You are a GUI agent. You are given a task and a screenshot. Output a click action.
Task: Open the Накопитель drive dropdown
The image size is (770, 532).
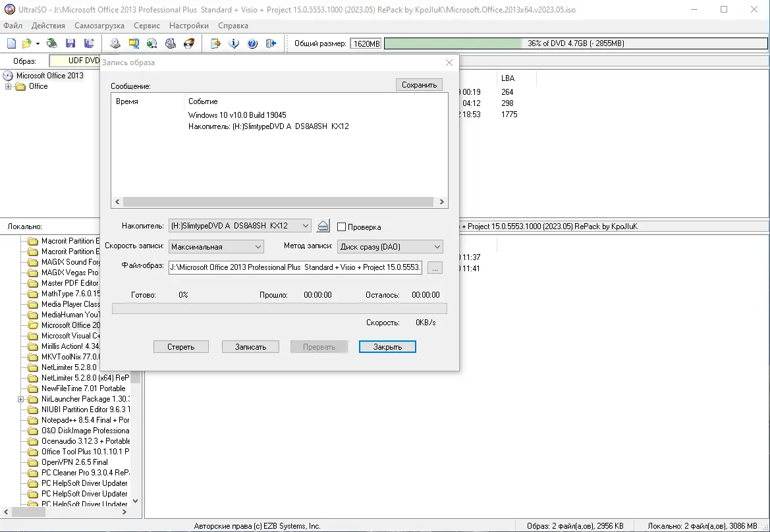tap(305, 226)
